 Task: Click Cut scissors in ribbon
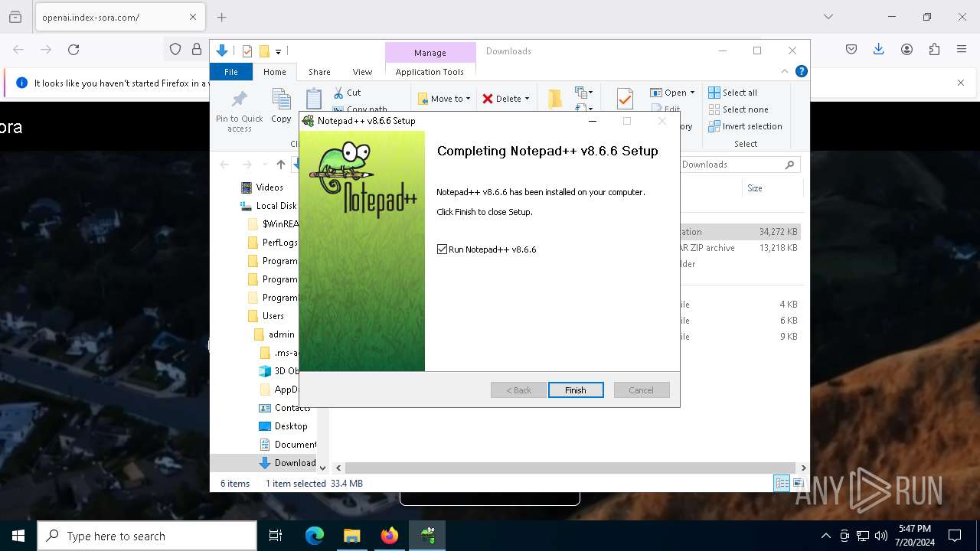point(348,93)
